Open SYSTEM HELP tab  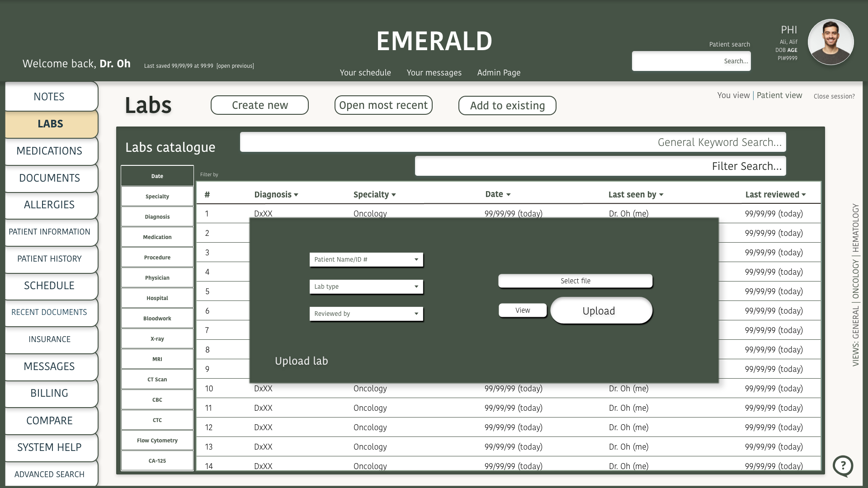51,447
